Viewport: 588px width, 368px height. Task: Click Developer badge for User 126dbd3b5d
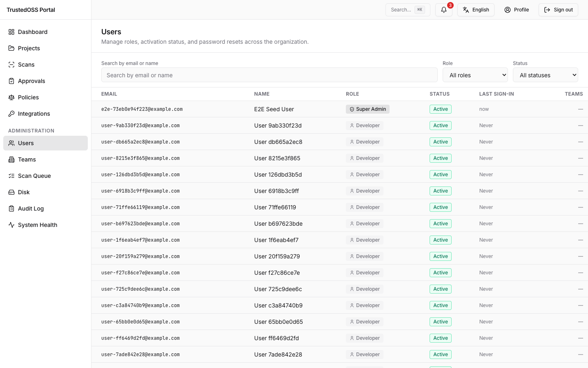364,175
